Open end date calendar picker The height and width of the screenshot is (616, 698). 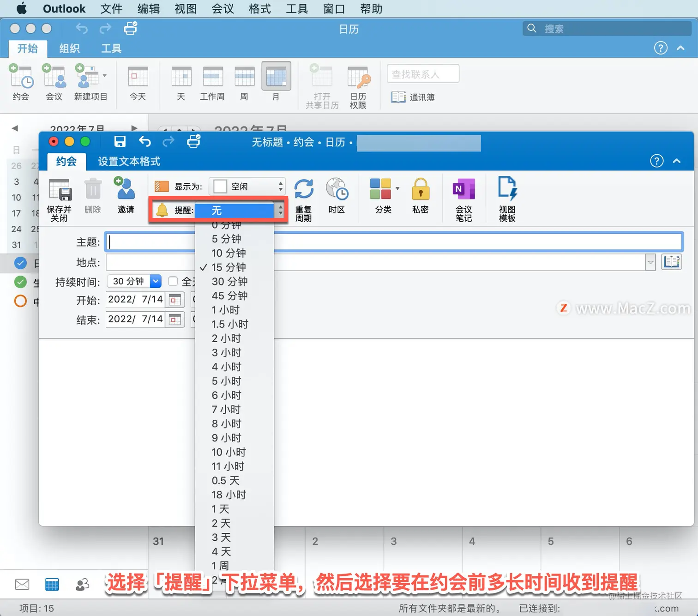(x=175, y=320)
